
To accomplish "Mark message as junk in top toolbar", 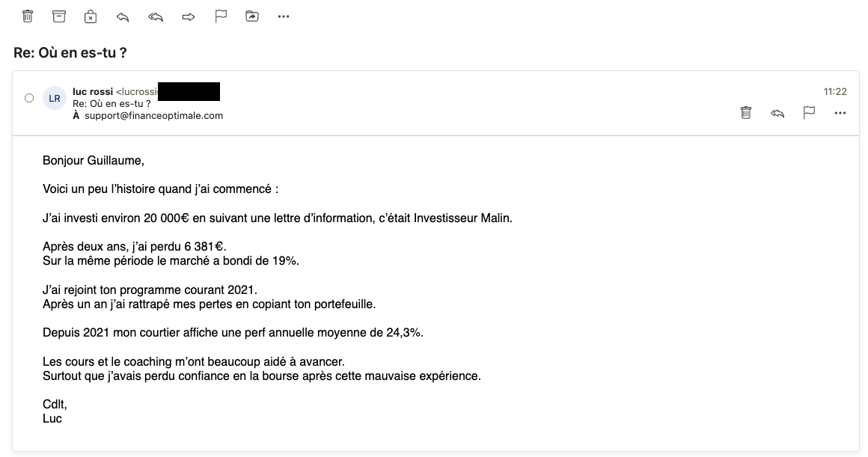I will 91,16.
